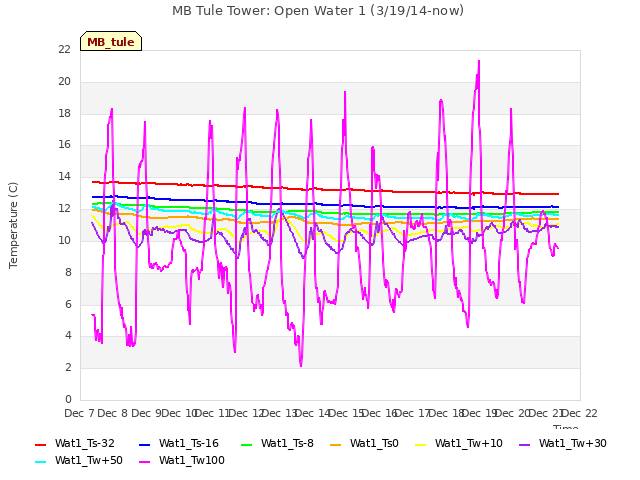This screenshot has width=640, height=480.
Task: Click the y-axis value 0
Action: pyautogui.click(x=68, y=399)
